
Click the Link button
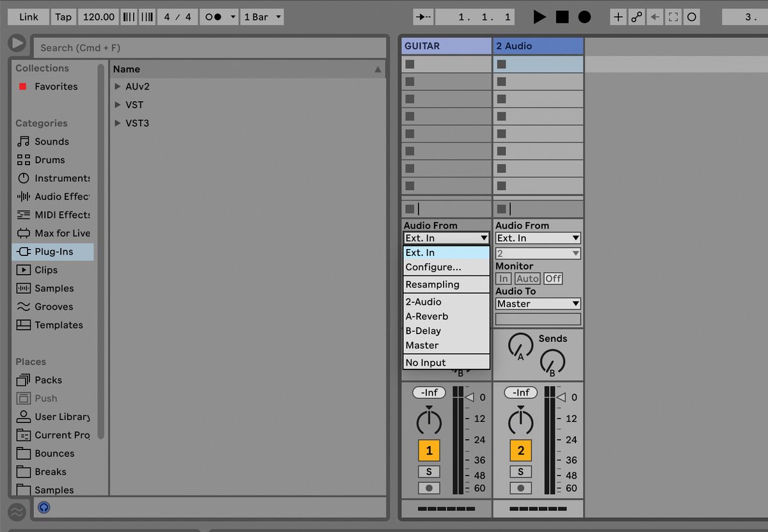click(28, 17)
